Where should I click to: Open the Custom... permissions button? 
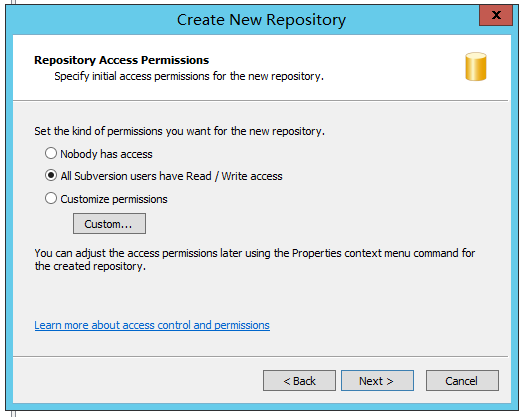(109, 223)
